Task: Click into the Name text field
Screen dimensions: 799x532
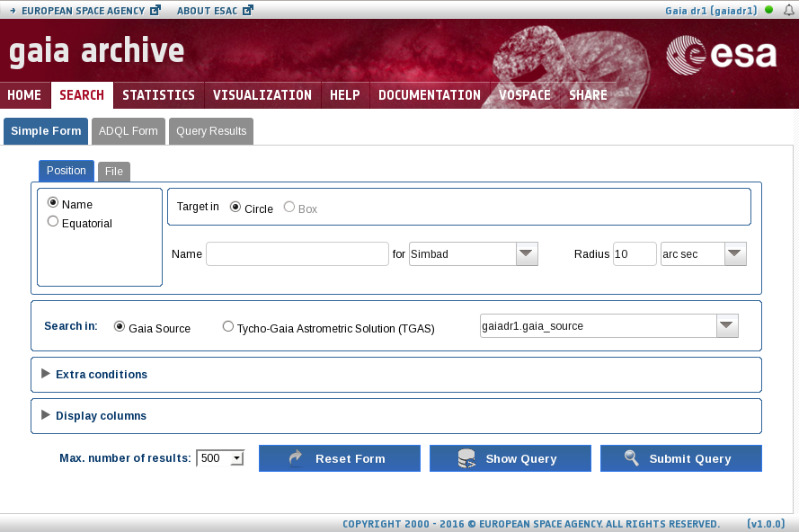Action: [x=297, y=253]
